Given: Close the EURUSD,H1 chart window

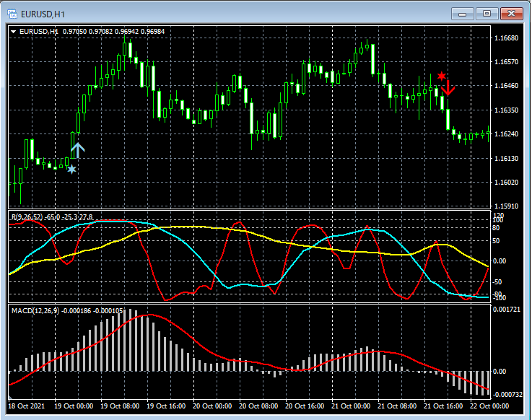Looking at the screenshot, I should point(513,13).
